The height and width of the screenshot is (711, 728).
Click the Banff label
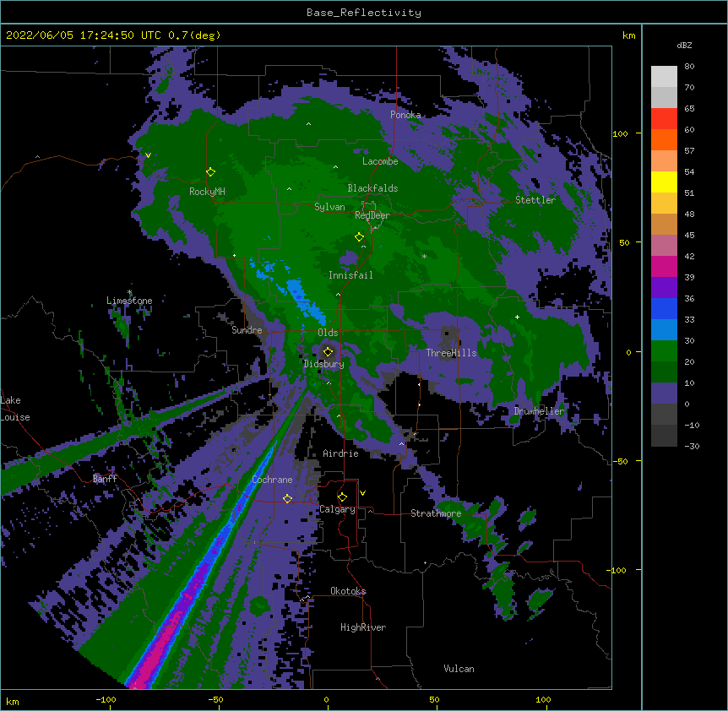click(x=105, y=479)
